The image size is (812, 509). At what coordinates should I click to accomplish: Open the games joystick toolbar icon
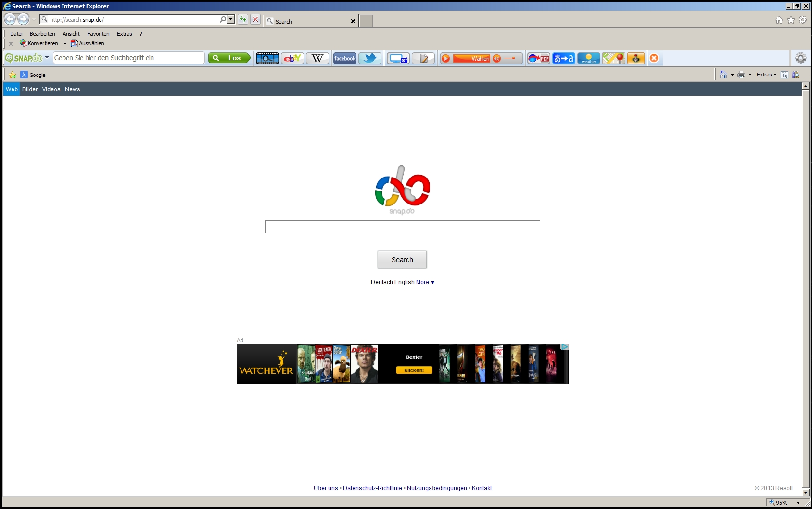pos(636,58)
